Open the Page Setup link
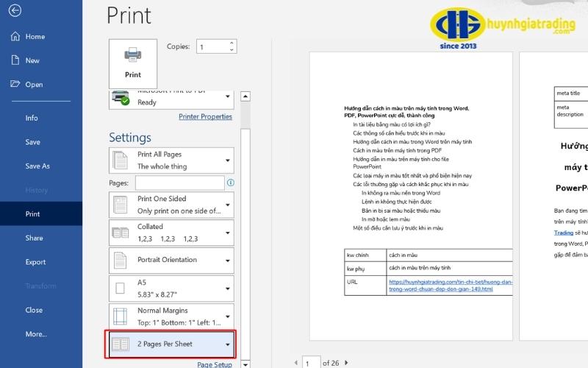 (215, 364)
